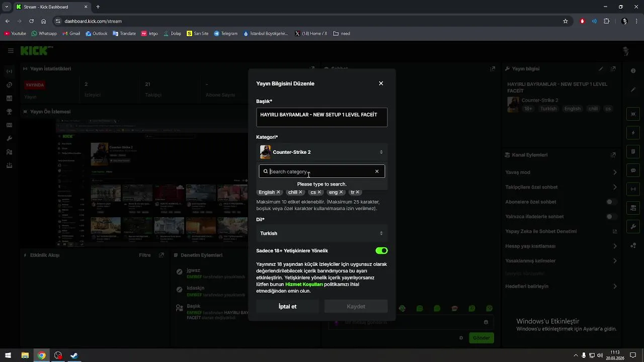Screen dimensions: 644x362
Task: Click the wrench icon in the right sidebar
Action: tap(633, 227)
